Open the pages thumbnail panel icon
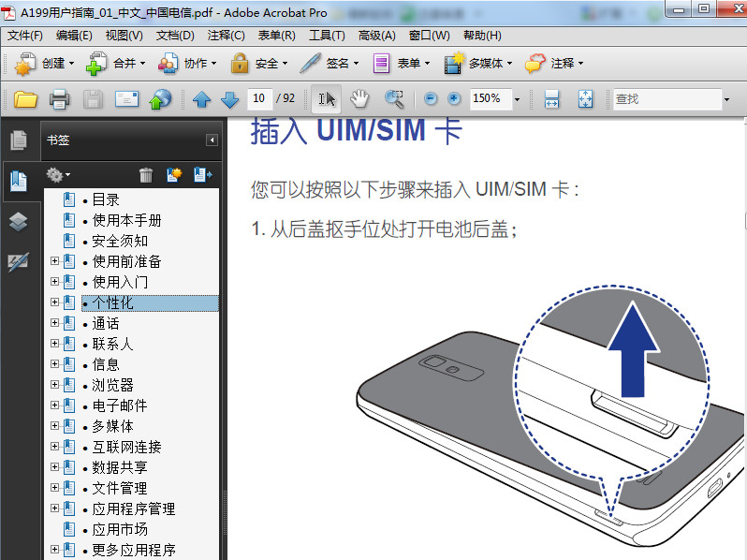 pyautogui.click(x=19, y=140)
